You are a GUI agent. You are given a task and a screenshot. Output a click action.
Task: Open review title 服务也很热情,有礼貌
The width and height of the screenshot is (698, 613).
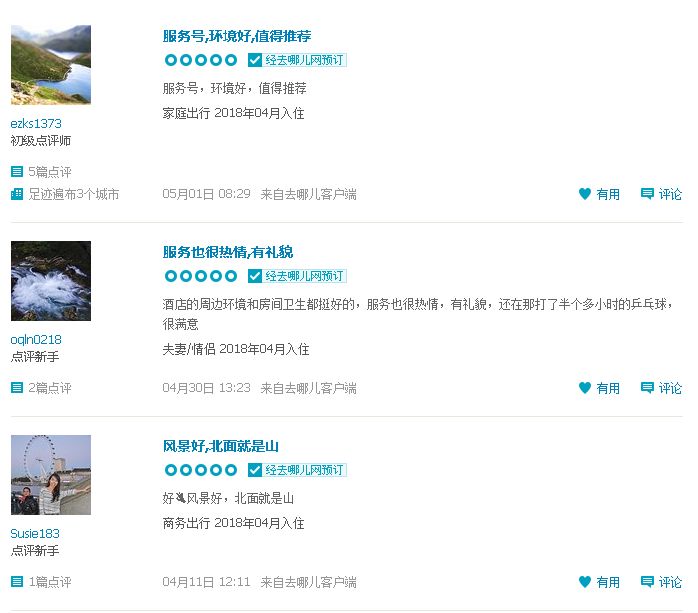[228, 252]
